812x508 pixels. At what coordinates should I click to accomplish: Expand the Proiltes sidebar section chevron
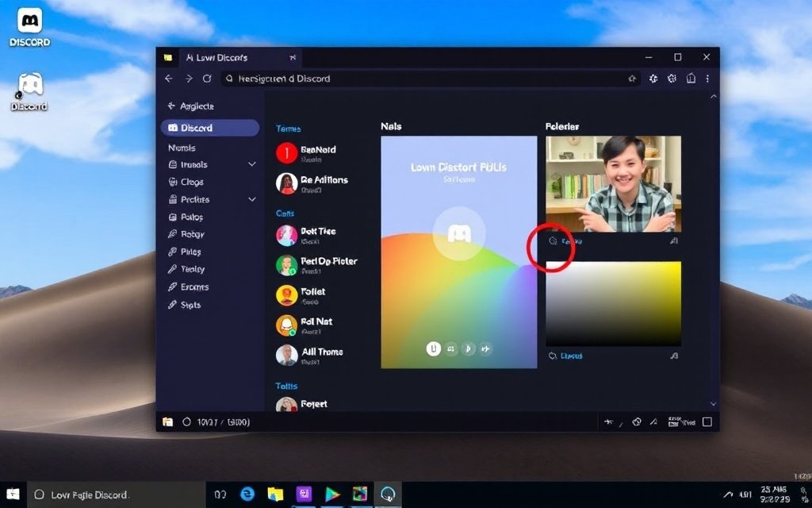pyautogui.click(x=252, y=199)
